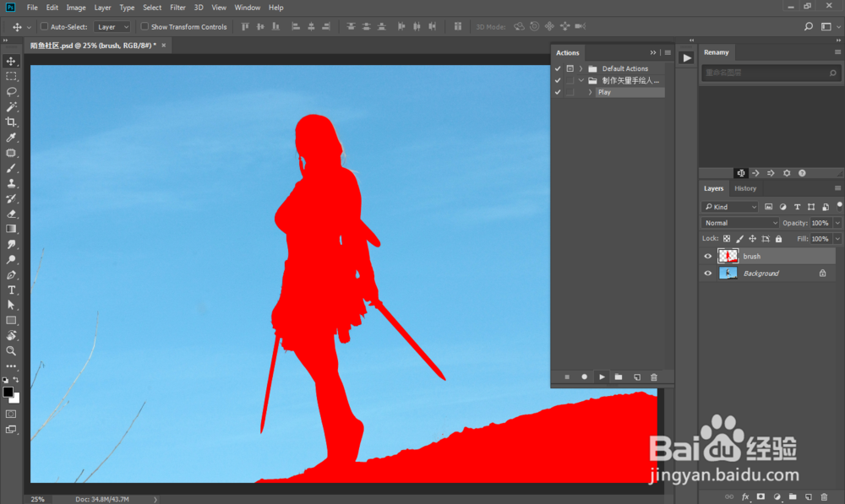Toggle checkmark for Play action
The image size is (845, 504).
click(558, 92)
